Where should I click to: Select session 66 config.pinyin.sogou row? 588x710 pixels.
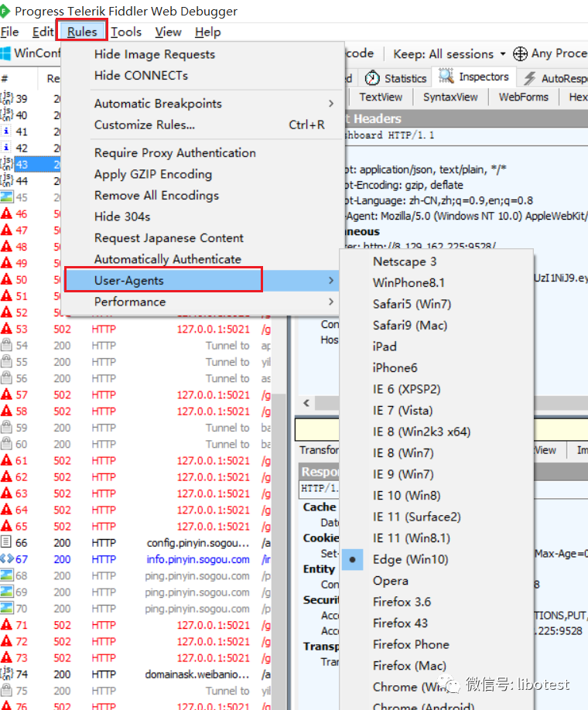click(136, 542)
